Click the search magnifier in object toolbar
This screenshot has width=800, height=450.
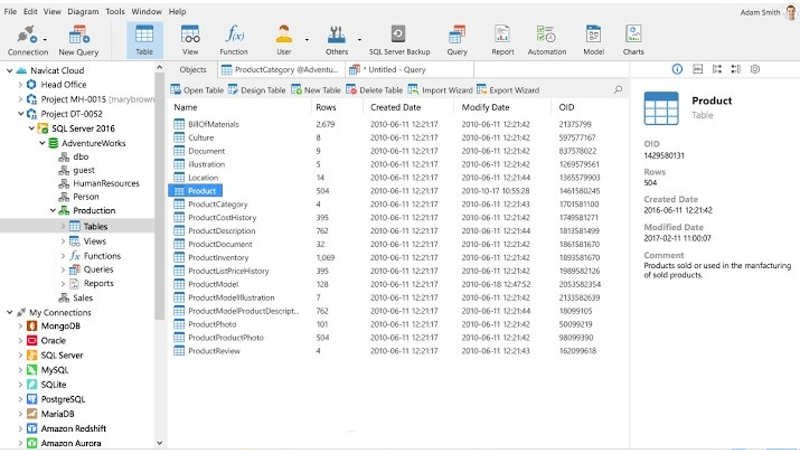pos(618,90)
